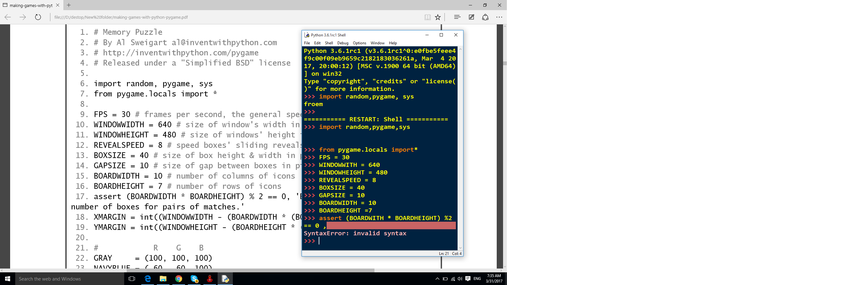This screenshot has width=868, height=285.
Task: Open the Edge Hub panel
Action: pos(457,17)
